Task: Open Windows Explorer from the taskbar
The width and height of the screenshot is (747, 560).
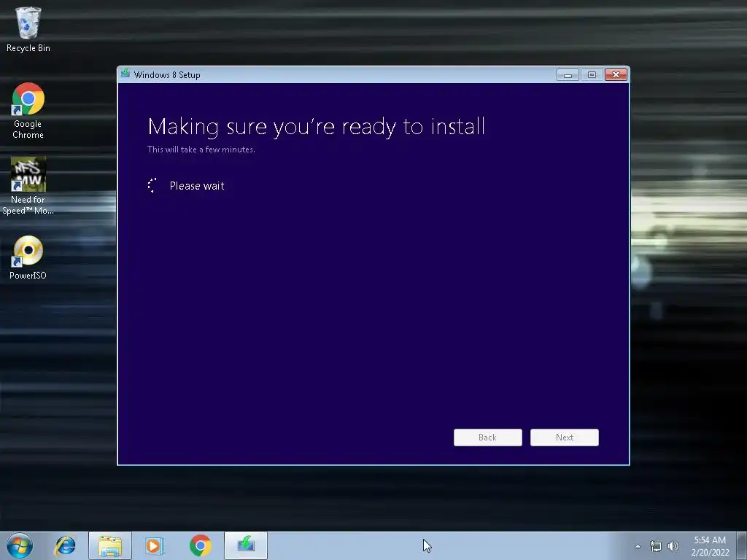Action: [x=110, y=545]
